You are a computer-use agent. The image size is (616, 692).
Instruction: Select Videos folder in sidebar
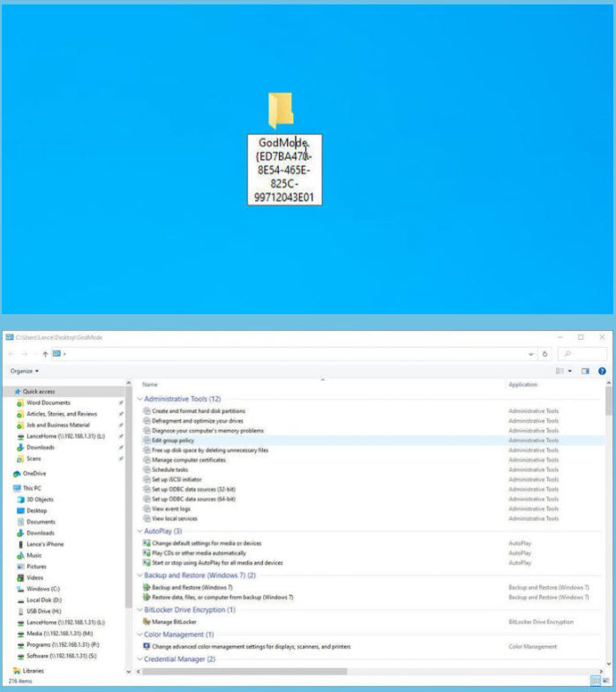click(x=35, y=577)
